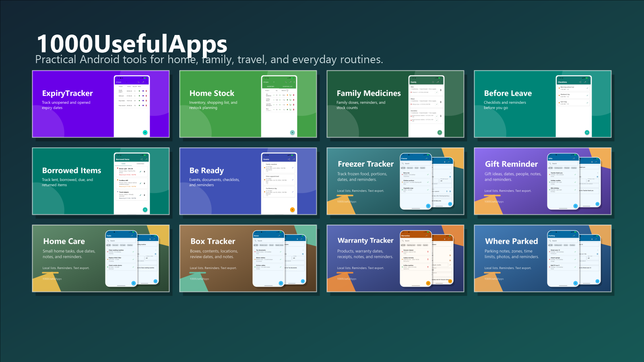
Task: Click 'Products, warranty dates, receipts' description
Action: (365, 254)
